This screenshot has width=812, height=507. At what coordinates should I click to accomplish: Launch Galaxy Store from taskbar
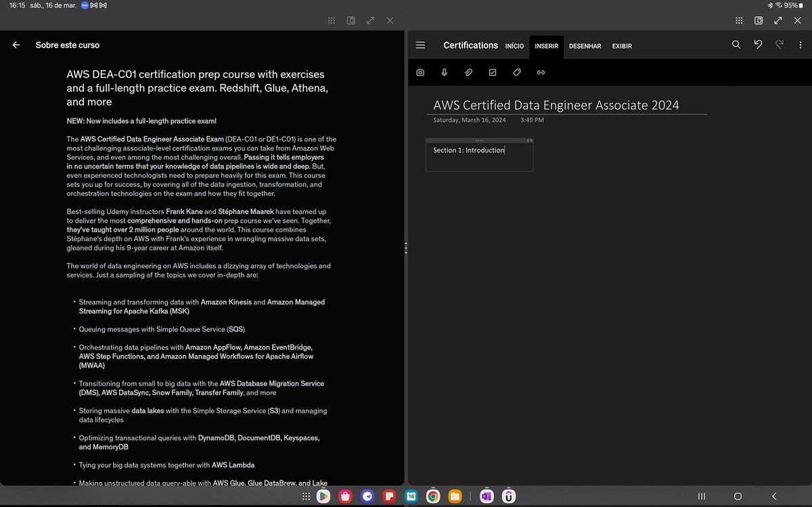tap(346, 497)
